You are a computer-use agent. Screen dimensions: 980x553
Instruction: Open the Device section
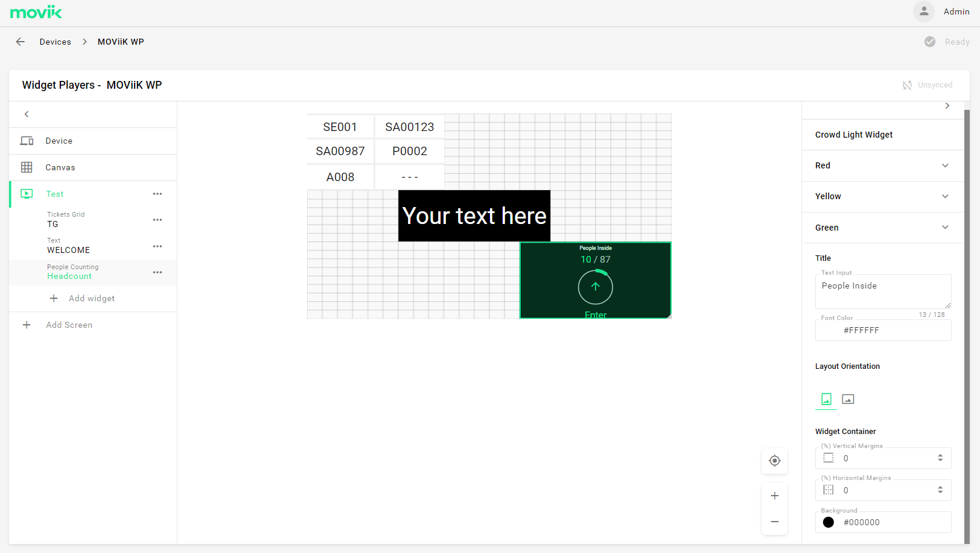click(x=93, y=141)
